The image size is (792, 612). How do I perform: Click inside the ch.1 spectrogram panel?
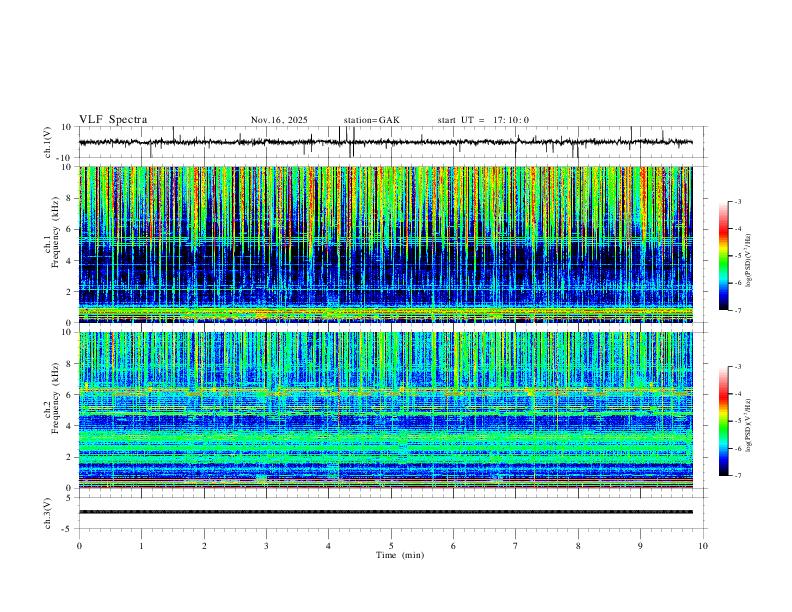[x=385, y=244]
